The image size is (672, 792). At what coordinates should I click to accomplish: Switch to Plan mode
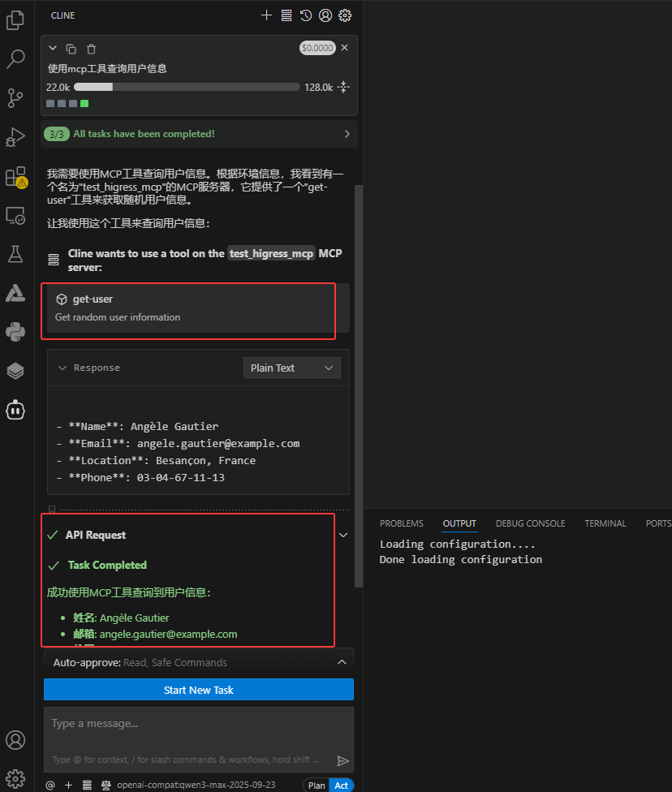[x=316, y=785]
